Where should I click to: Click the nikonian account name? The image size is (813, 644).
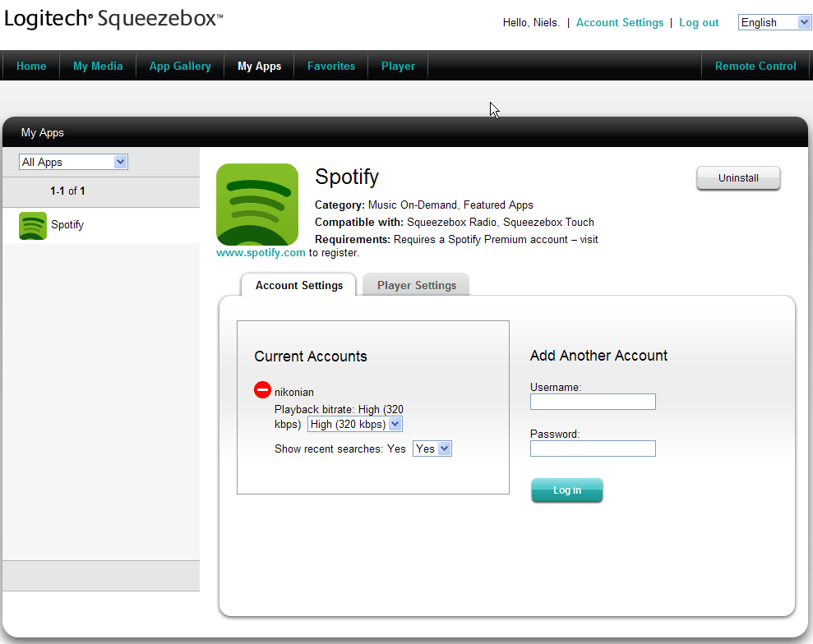[x=294, y=392]
